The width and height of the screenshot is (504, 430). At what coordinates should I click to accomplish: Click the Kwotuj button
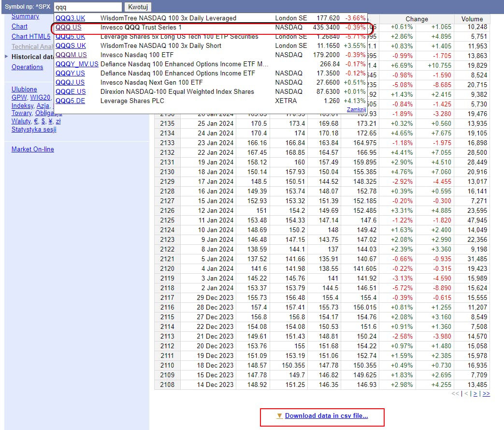tap(138, 7)
